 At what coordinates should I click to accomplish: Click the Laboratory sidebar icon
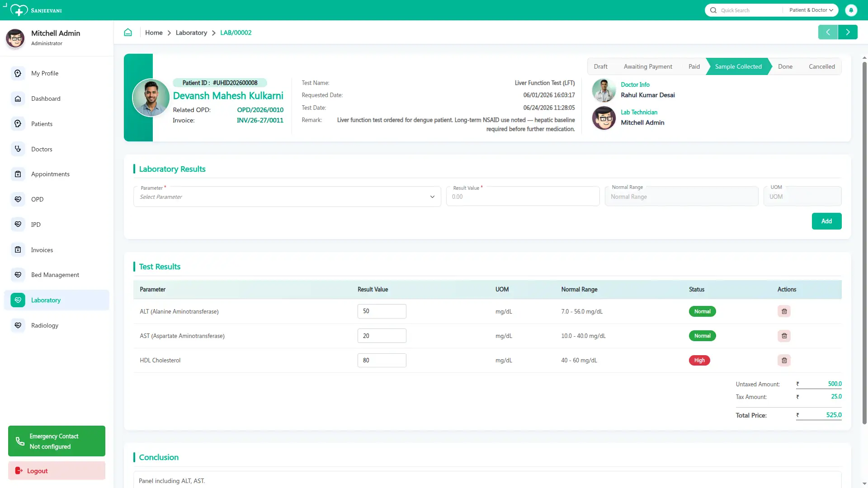click(x=18, y=300)
